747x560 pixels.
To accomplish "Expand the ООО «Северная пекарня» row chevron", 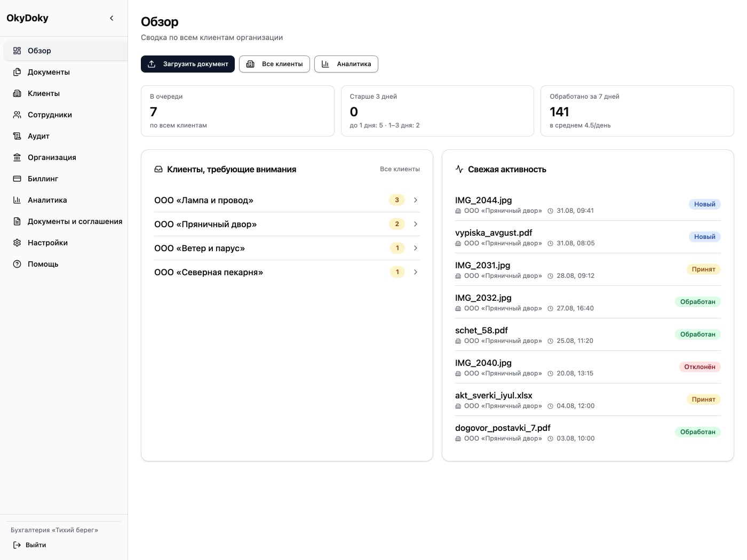I will [416, 272].
